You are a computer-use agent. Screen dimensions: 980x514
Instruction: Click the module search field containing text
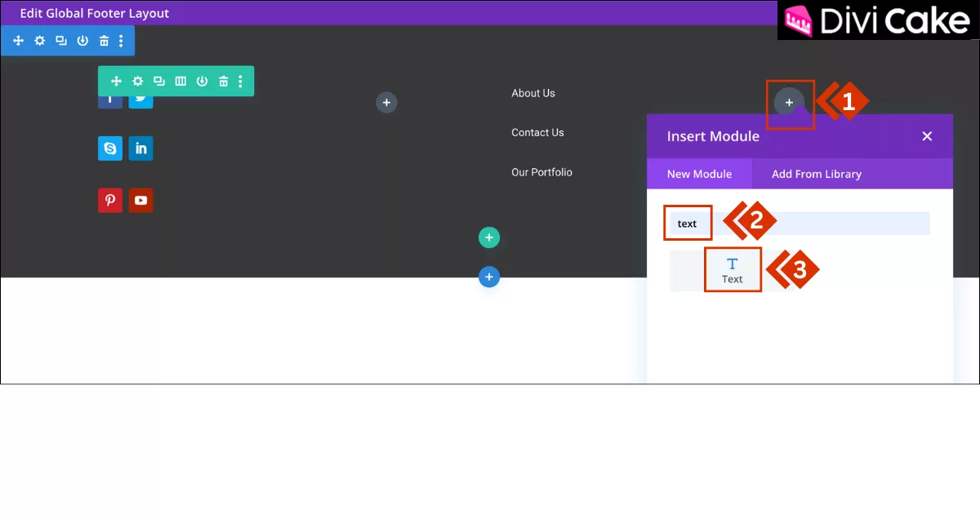pos(799,224)
